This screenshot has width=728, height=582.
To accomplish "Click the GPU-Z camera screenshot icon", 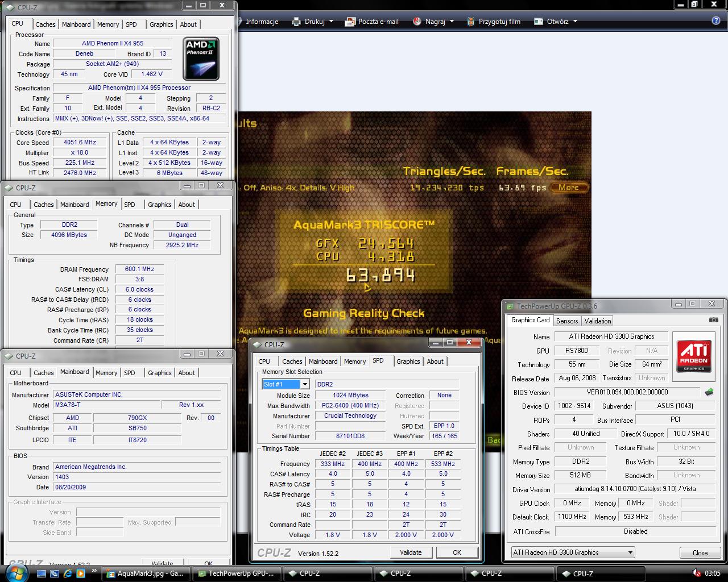I will 713,320.
